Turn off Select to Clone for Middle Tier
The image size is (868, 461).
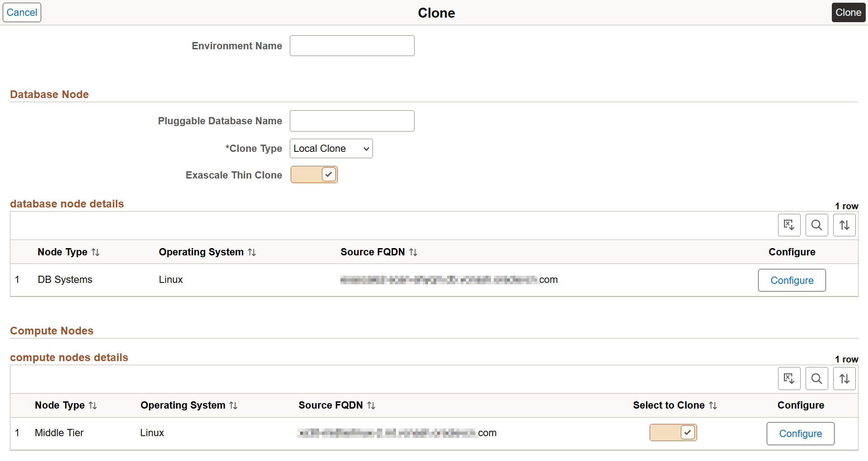pos(673,433)
